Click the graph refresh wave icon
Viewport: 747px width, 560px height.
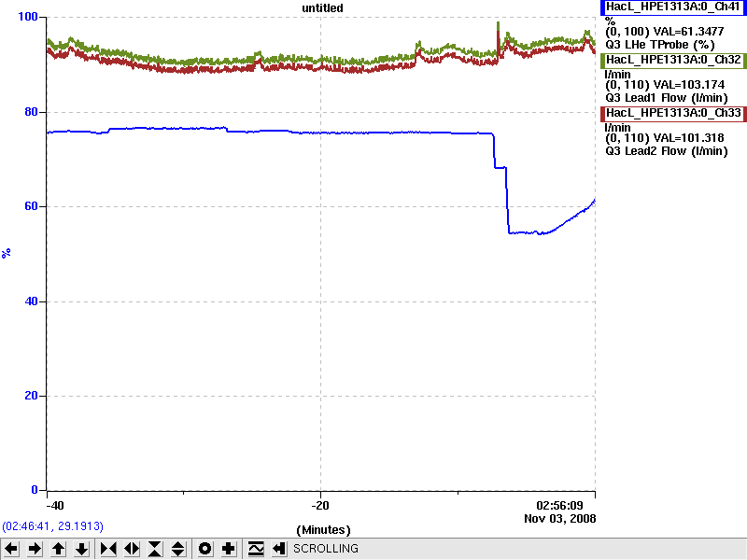point(256,549)
